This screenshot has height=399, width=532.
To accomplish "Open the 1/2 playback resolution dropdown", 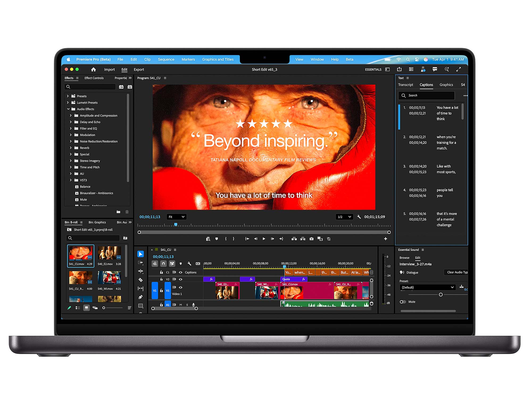I will pyautogui.click(x=344, y=217).
